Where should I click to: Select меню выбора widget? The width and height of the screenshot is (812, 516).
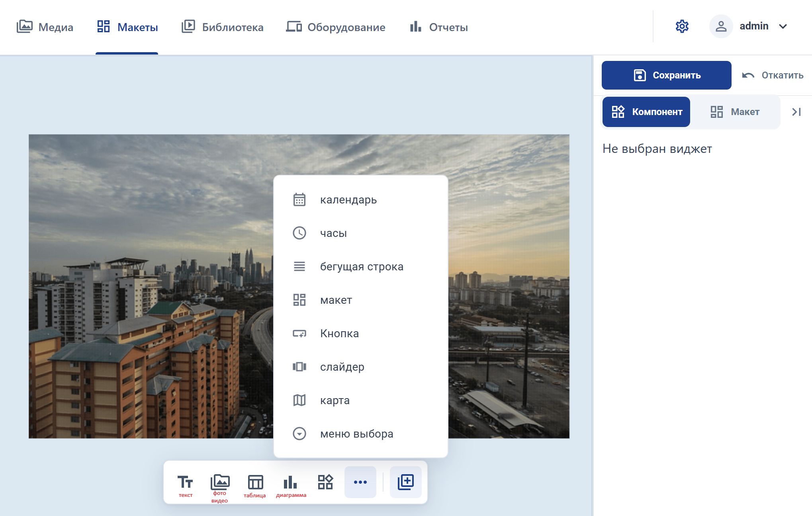coord(361,434)
